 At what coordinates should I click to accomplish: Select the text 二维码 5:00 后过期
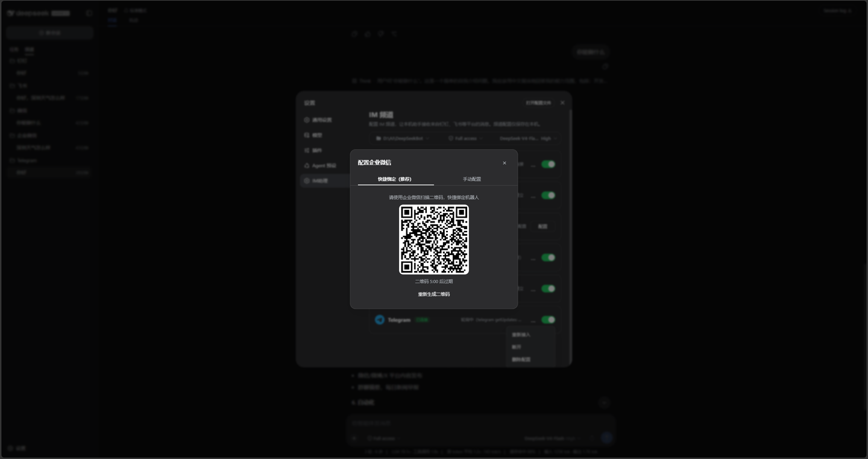coord(434,282)
